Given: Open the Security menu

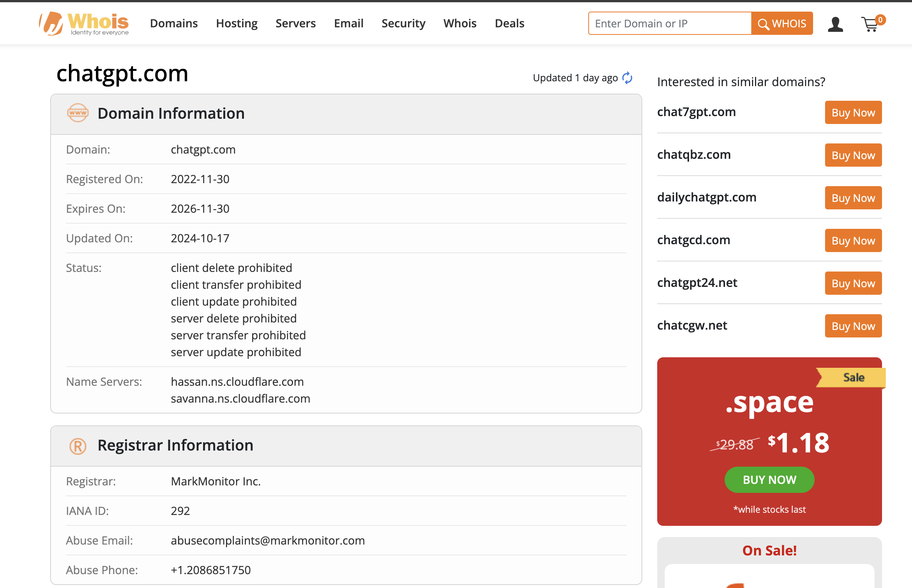Looking at the screenshot, I should (x=403, y=23).
